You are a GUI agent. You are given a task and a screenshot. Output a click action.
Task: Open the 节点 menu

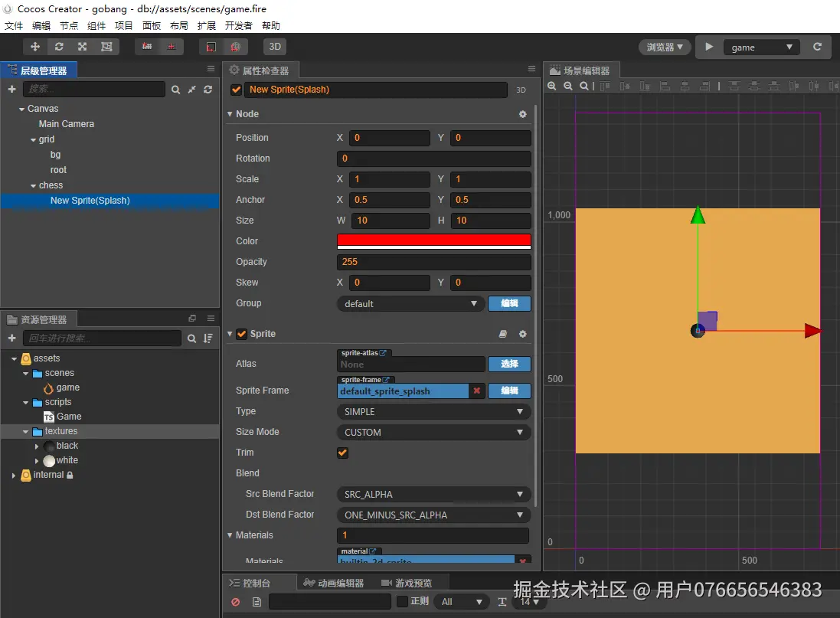[x=69, y=26]
